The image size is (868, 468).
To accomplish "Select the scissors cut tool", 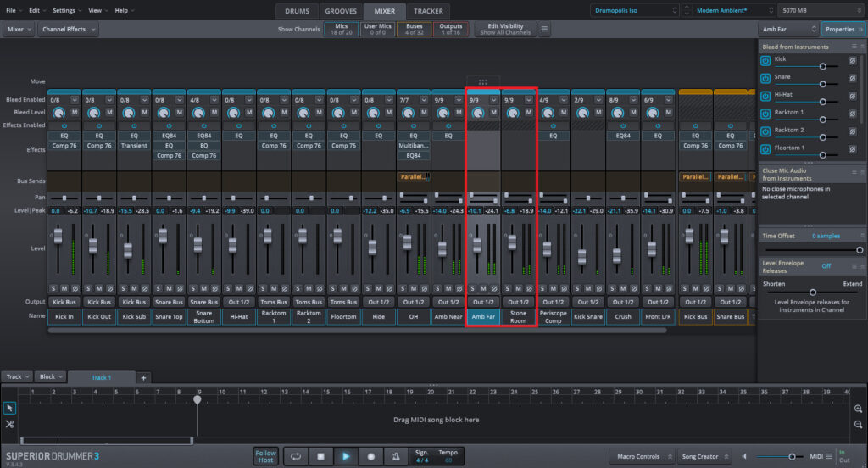I will coord(9,424).
